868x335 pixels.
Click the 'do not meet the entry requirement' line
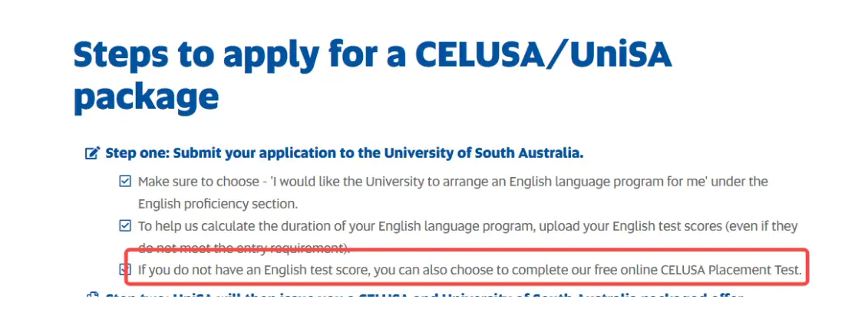pos(244,248)
